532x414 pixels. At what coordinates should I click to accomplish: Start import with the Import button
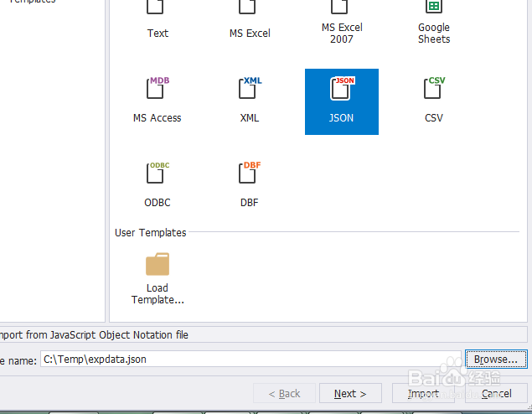(423, 393)
